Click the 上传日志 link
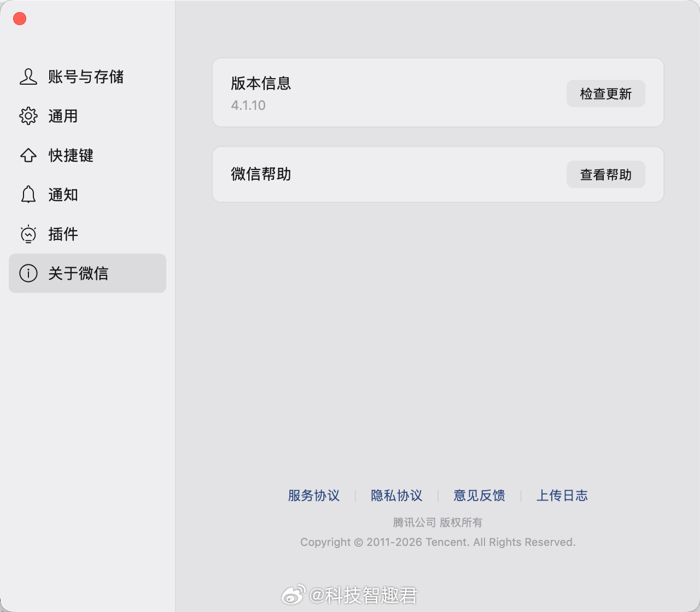This screenshot has height=612, width=700. (x=562, y=496)
